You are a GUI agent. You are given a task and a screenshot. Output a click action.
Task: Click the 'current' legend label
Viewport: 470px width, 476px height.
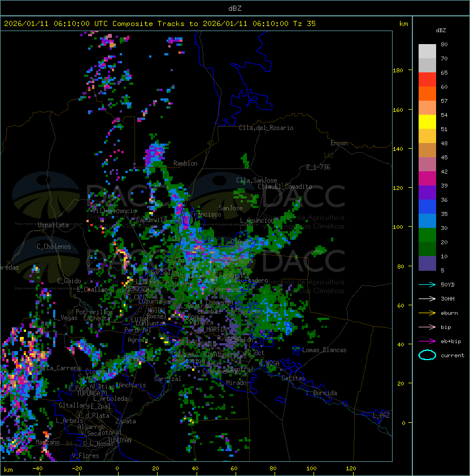(x=452, y=356)
